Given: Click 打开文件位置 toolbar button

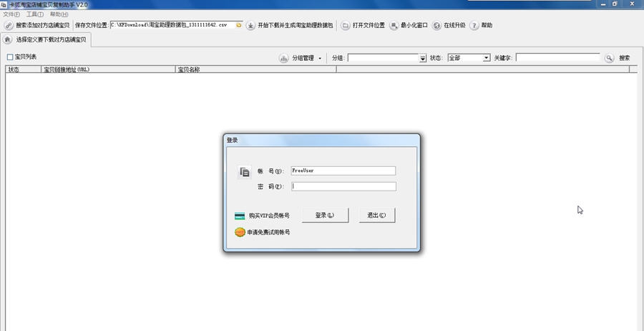Looking at the screenshot, I should coord(363,26).
